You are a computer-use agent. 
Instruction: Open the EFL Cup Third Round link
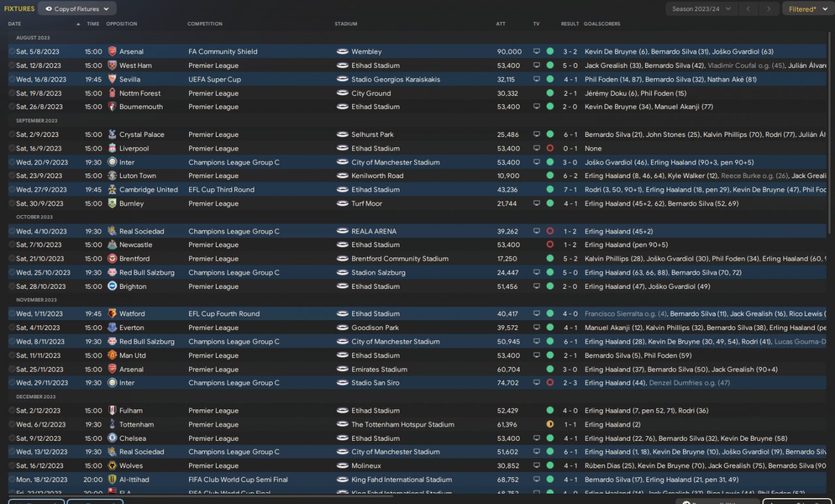click(x=221, y=190)
